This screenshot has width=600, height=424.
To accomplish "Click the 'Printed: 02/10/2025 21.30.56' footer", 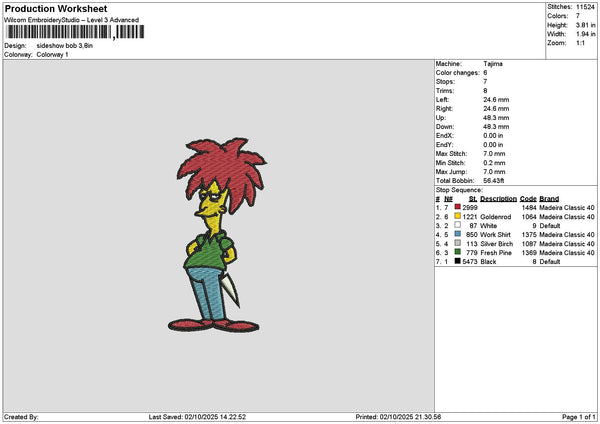I will click(398, 417).
